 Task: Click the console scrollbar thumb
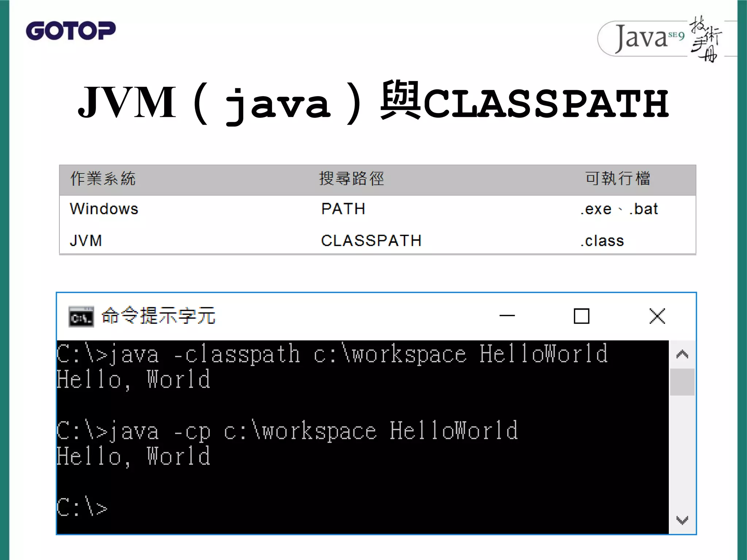coord(682,382)
